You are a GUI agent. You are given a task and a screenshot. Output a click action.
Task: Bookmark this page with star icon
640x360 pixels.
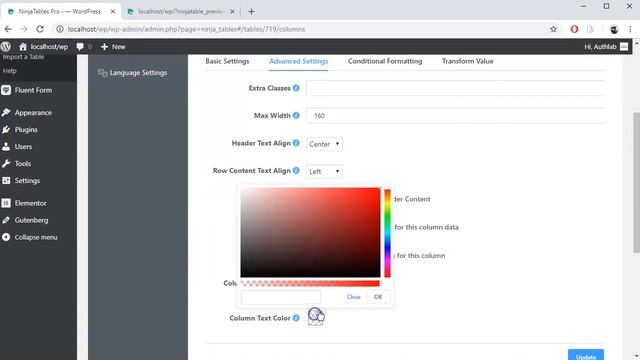(x=553, y=29)
